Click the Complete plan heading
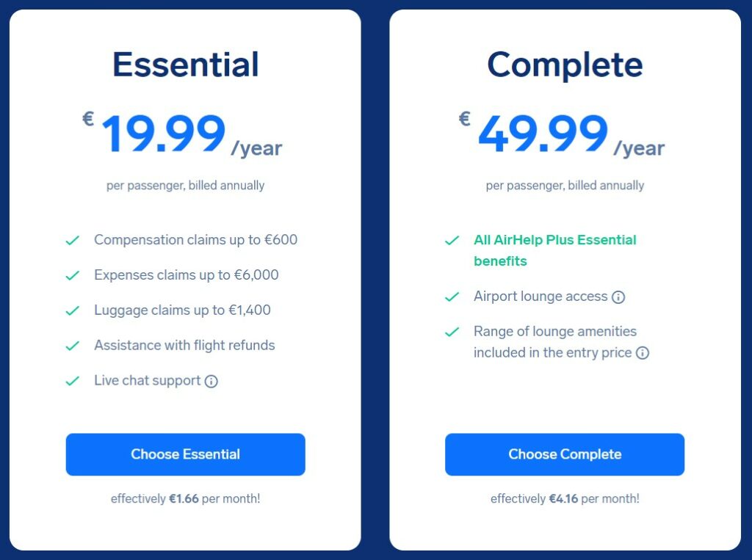The height and width of the screenshot is (560, 752). click(565, 65)
